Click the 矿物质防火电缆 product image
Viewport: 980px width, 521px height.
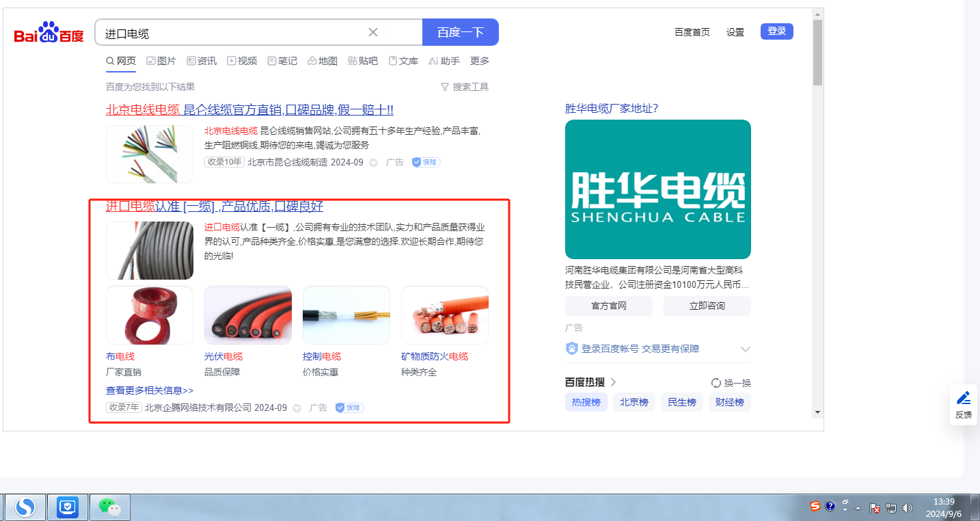tap(445, 315)
